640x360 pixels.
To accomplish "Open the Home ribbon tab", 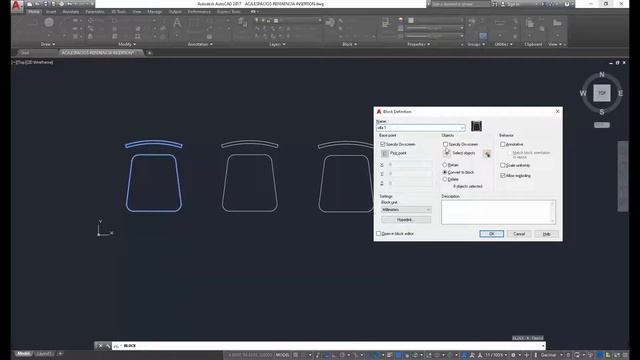I will 34,12.
